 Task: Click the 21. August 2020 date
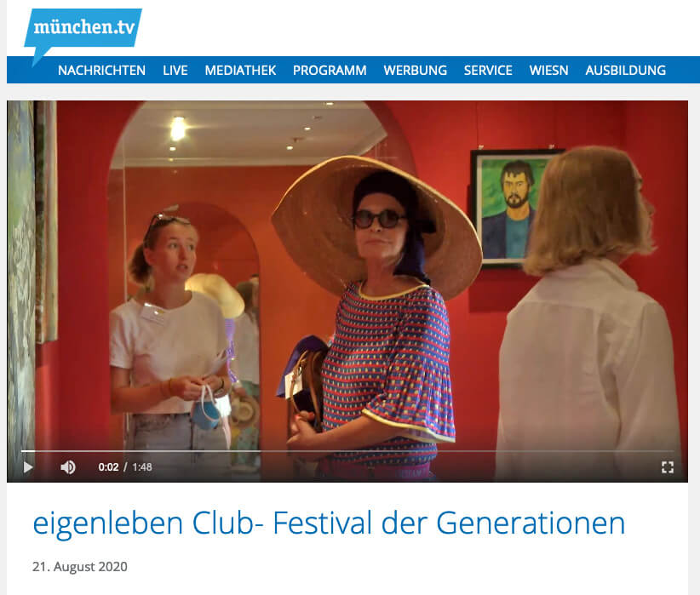(x=80, y=566)
